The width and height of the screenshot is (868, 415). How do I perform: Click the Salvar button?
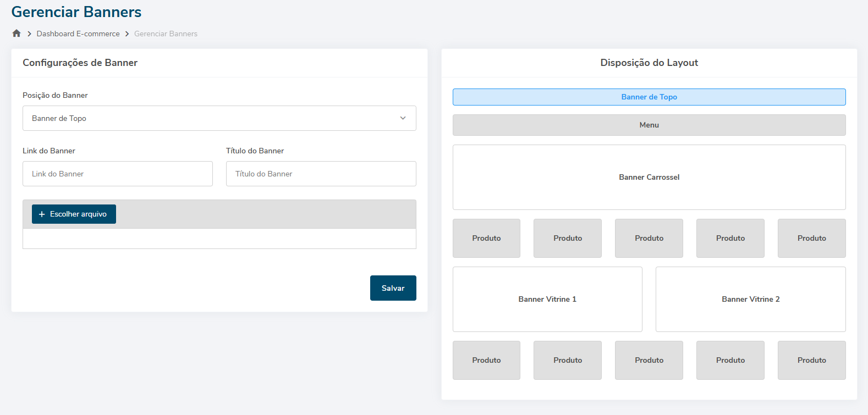(393, 288)
